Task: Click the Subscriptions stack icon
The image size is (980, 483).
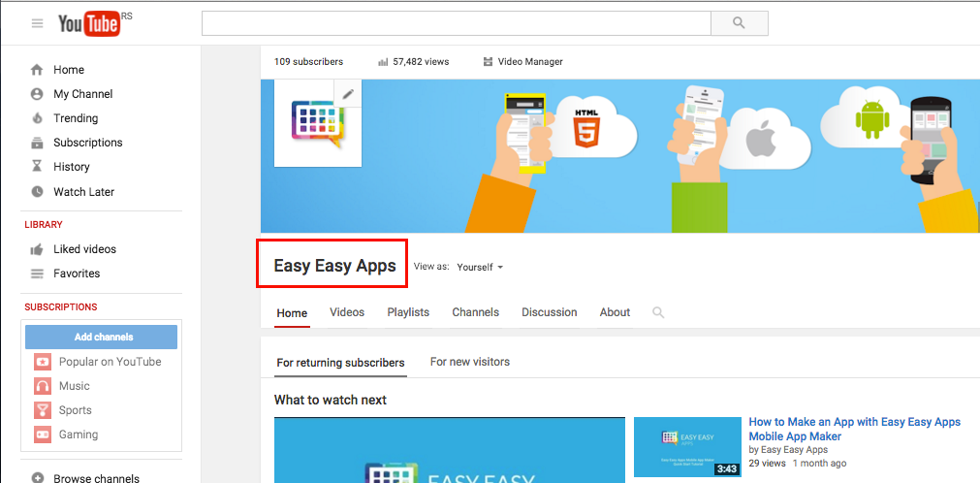Action: (x=38, y=143)
